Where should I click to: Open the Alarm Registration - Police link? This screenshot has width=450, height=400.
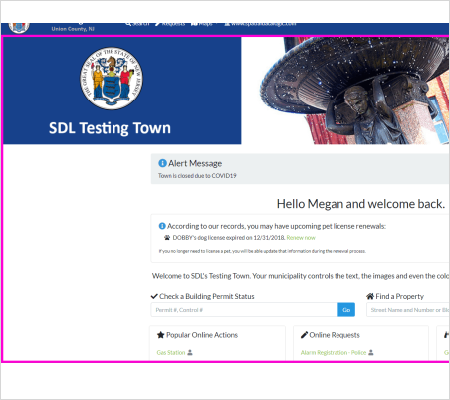333,352
